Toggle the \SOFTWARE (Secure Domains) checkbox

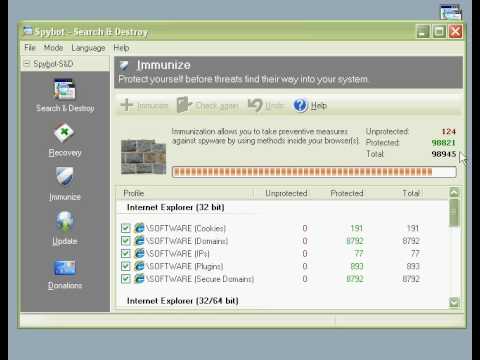click(126, 279)
